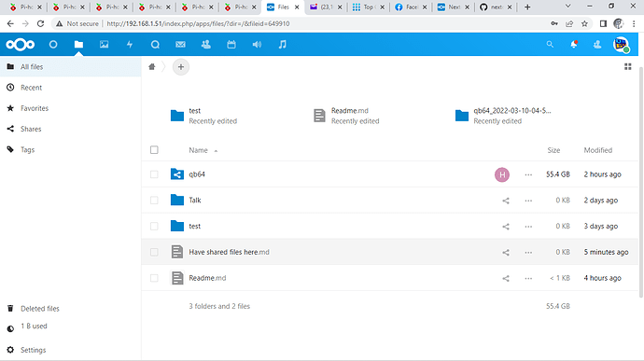Open the Files app icon
The width and height of the screenshot is (644, 361).
click(78, 45)
